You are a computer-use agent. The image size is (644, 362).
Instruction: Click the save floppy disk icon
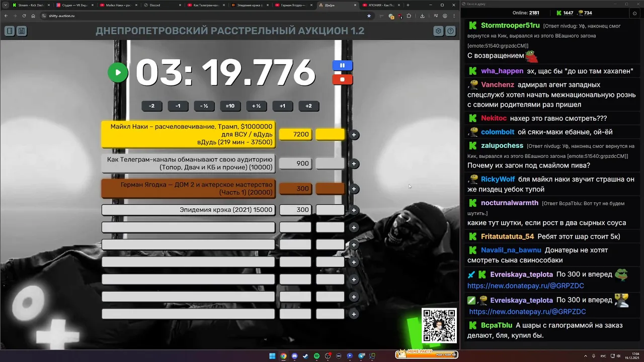22,31
